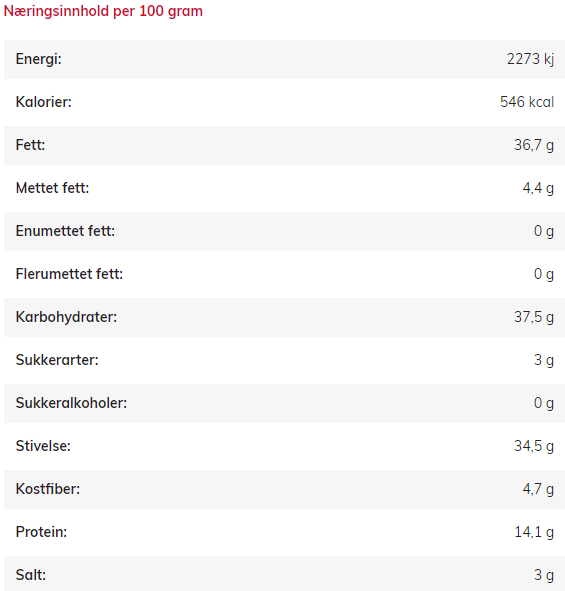Click the 4,4 g saturated fat value
The width and height of the screenshot is (565, 591).
point(538,188)
